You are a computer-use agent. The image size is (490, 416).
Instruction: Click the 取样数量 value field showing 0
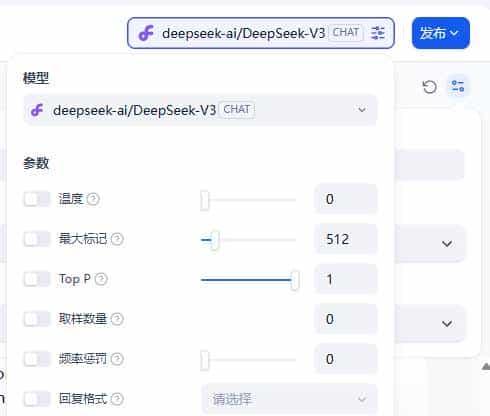(346, 319)
